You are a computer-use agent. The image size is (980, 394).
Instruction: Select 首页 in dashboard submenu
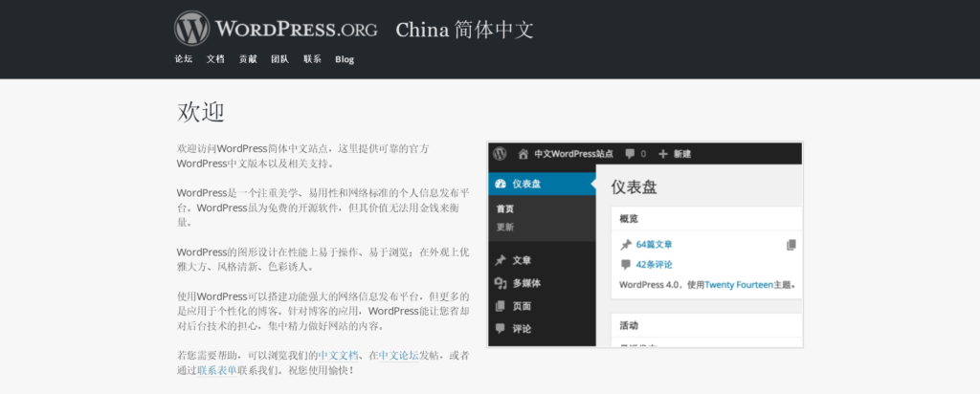[505, 209]
